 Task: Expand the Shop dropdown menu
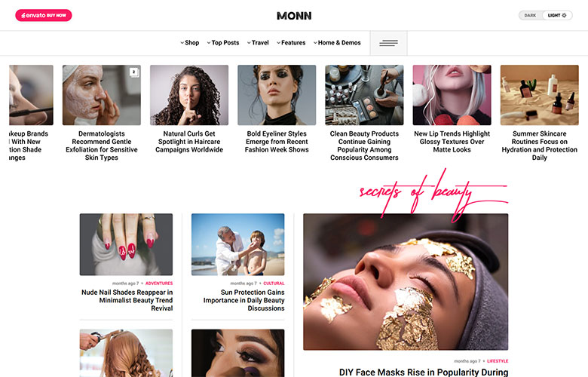[x=189, y=43]
